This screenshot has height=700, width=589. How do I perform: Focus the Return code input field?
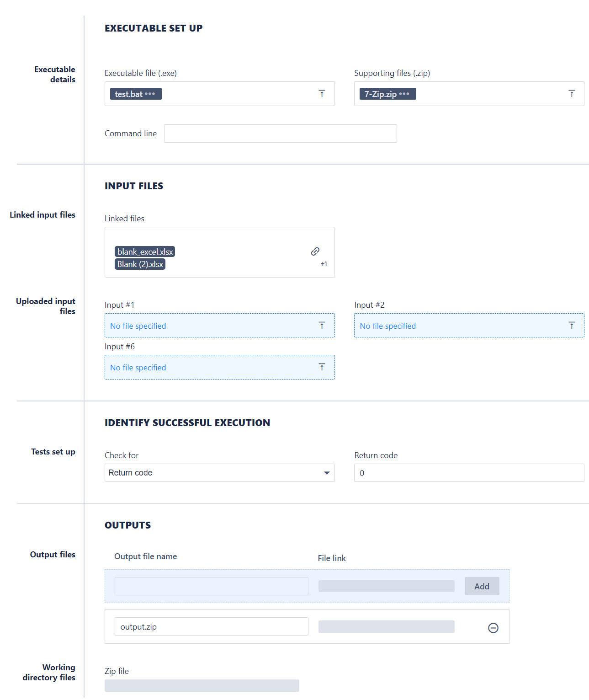[469, 473]
